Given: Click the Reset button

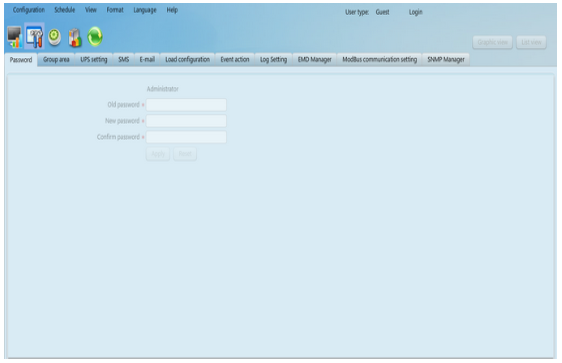Looking at the screenshot, I should [x=185, y=154].
